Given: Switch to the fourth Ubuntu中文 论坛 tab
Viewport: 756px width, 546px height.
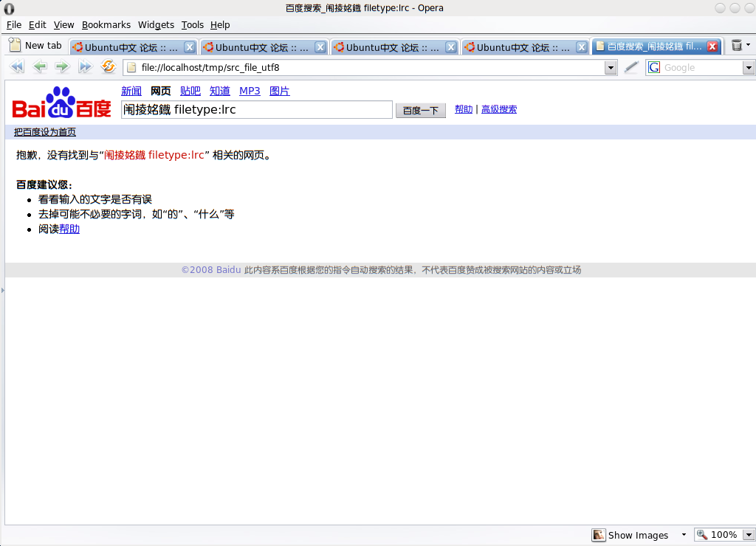Looking at the screenshot, I should pos(525,47).
